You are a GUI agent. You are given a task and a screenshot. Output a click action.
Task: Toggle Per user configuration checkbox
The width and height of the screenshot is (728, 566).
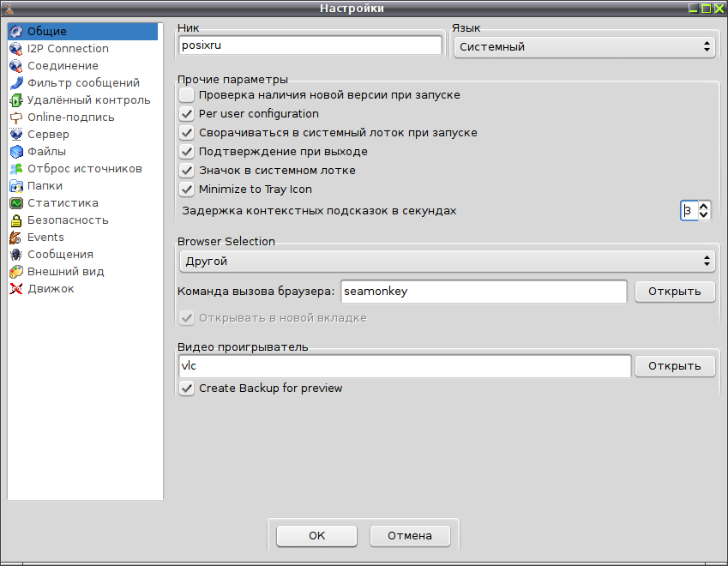coord(187,114)
